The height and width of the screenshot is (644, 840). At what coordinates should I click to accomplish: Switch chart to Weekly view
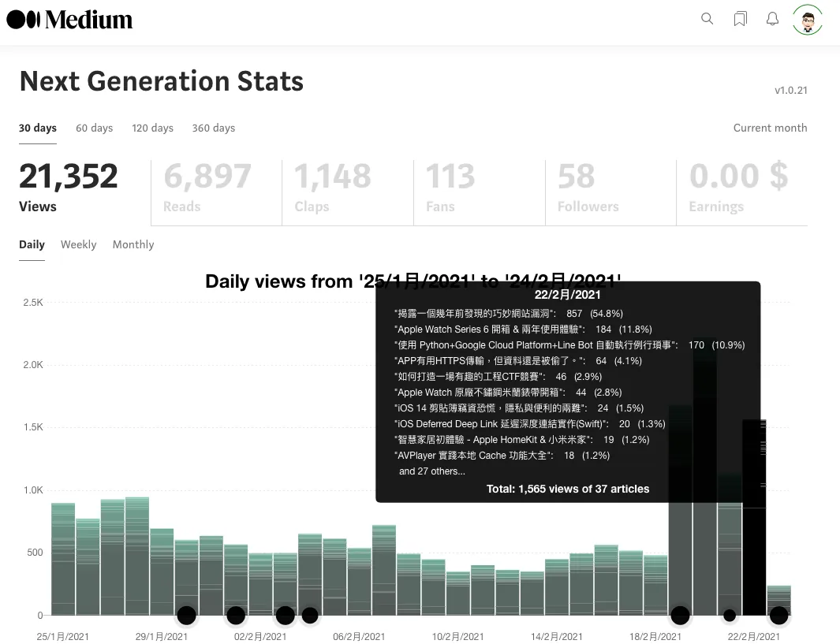(x=78, y=244)
